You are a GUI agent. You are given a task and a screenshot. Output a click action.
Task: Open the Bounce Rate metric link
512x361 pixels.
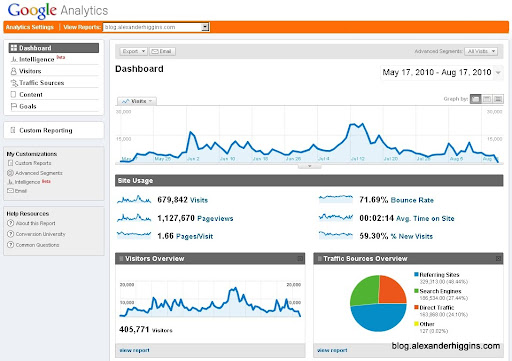[412, 200]
